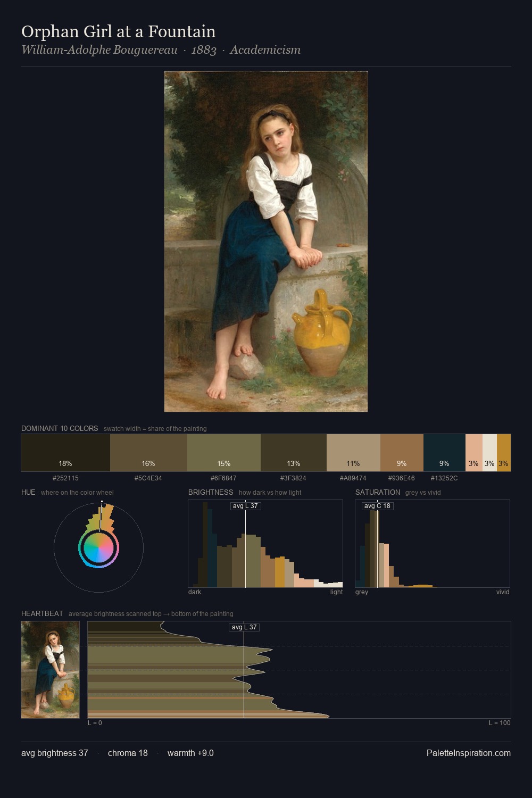Pick the 15% olive swatch #6F6847

click(224, 453)
